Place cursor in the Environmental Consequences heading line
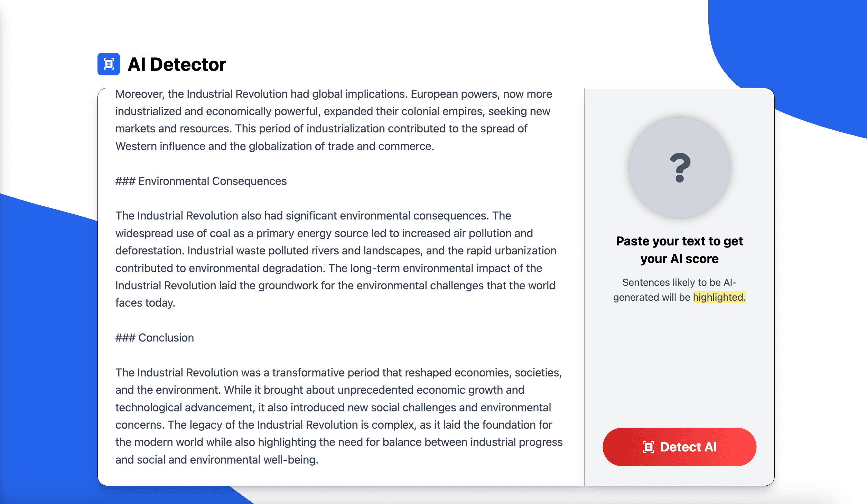867x504 pixels. (x=201, y=181)
